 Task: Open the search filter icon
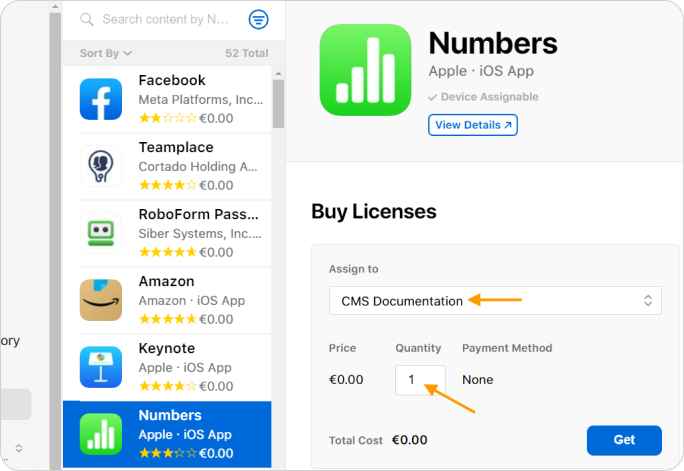(259, 20)
